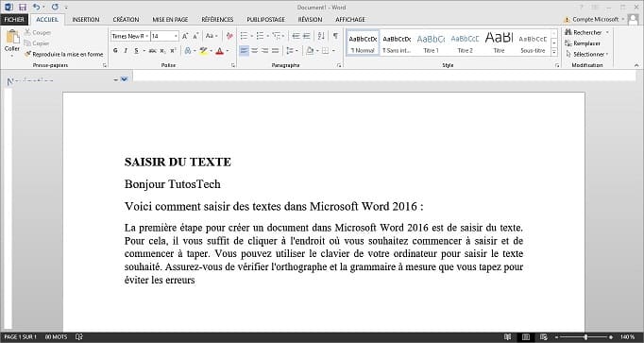The height and width of the screenshot is (343, 644).
Task: Switch to the RÉFÉRENCES tab
Action: 217,19
